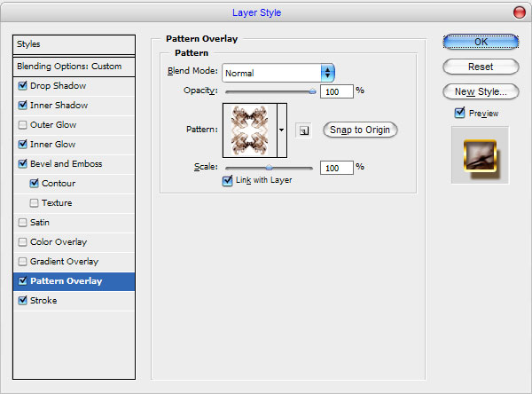Close the Layer Style dialog red button
Screen dimensions: 532x394
coord(519,12)
